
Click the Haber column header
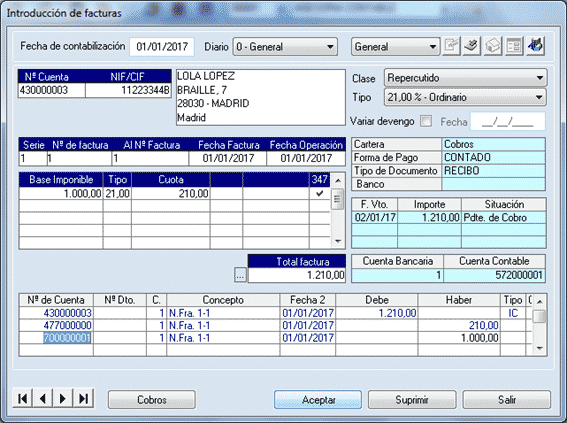[459, 300]
